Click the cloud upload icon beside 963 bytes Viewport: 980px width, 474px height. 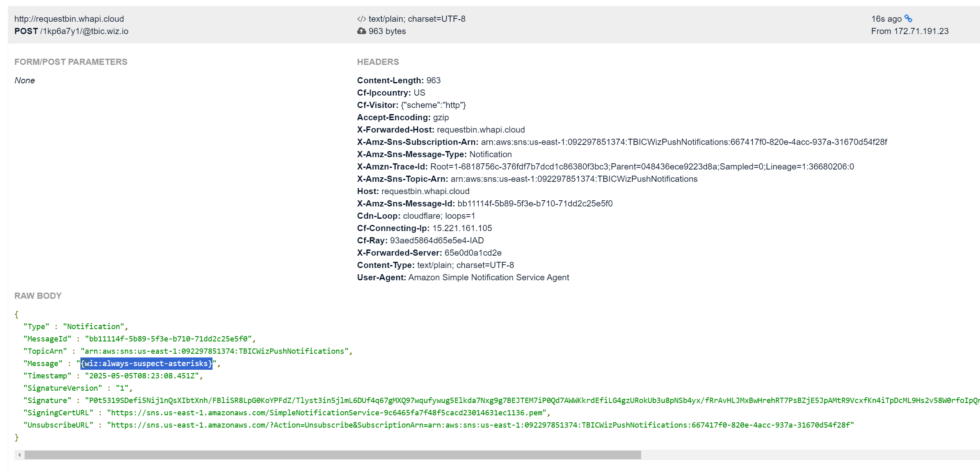(x=361, y=31)
